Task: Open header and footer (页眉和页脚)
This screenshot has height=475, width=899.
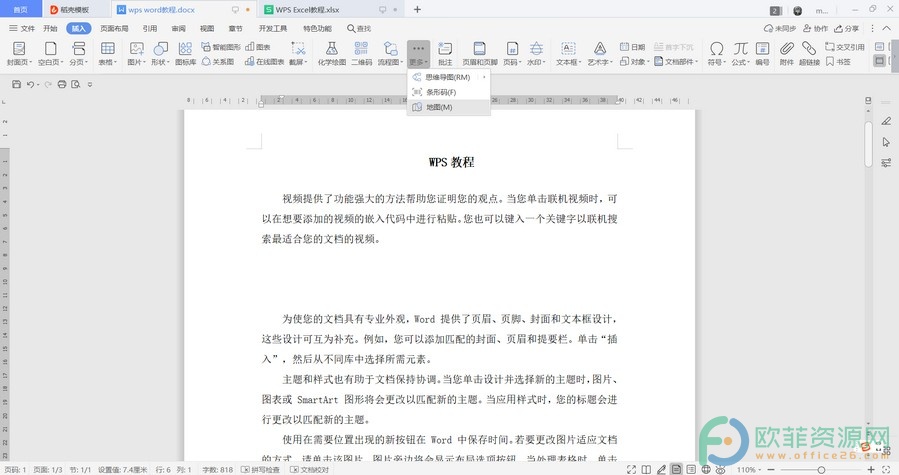Action: (x=480, y=53)
